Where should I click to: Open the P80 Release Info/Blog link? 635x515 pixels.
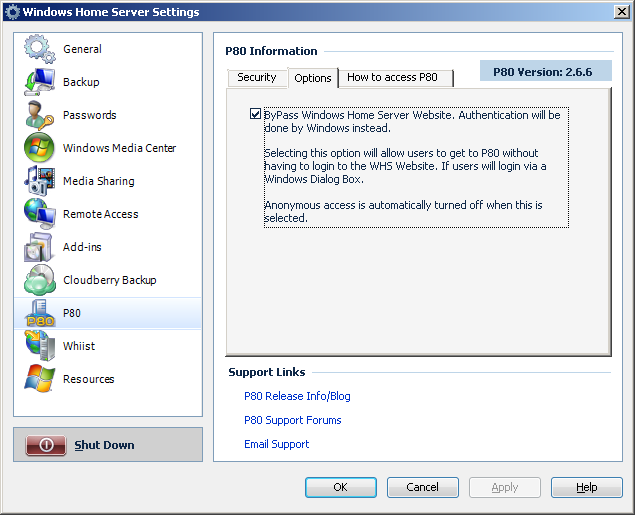297,396
